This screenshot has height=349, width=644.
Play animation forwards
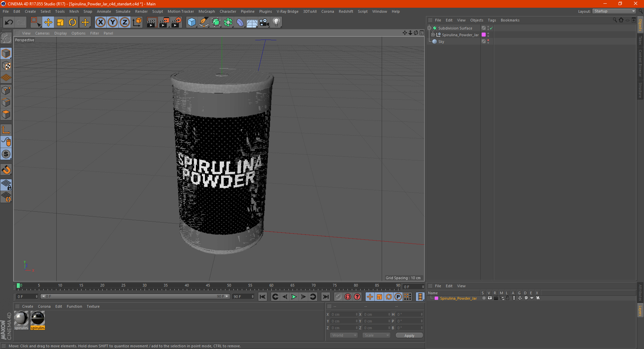(294, 297)
